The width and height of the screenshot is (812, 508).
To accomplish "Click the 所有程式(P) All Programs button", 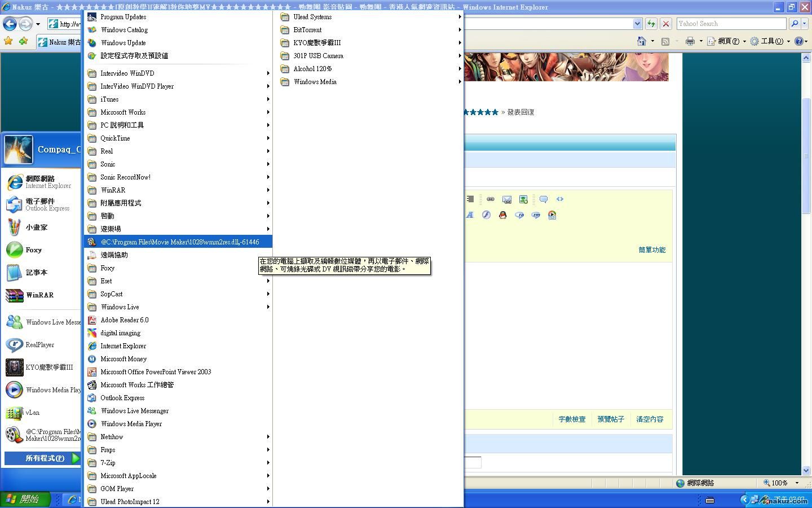I will 43,458.
